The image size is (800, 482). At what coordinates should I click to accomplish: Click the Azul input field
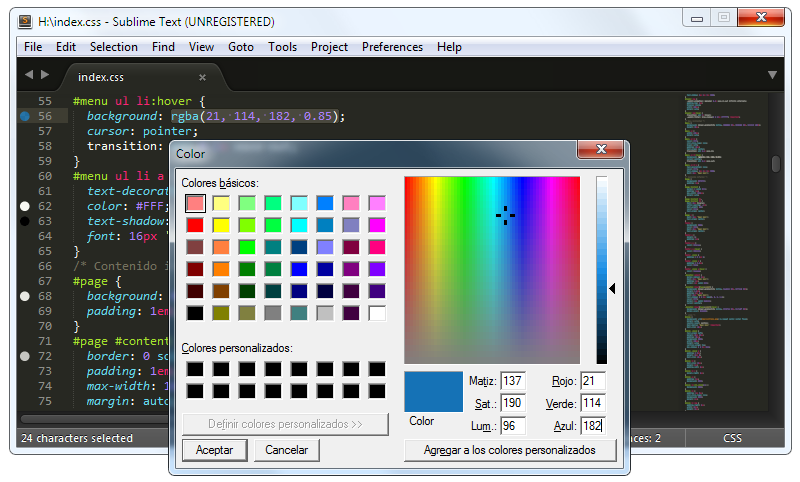pyautogui.click(x=593, y=426)
